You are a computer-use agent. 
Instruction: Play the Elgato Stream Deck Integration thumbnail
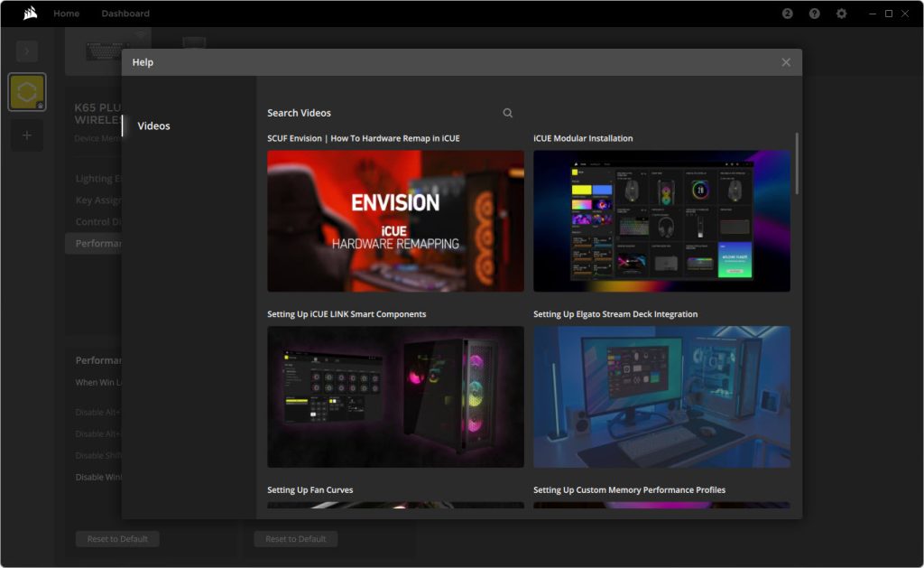click(661, 396)
